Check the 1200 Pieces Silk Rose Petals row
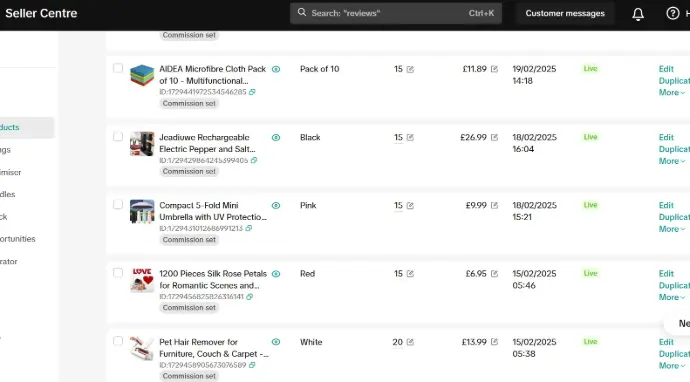 pos(118,273)
